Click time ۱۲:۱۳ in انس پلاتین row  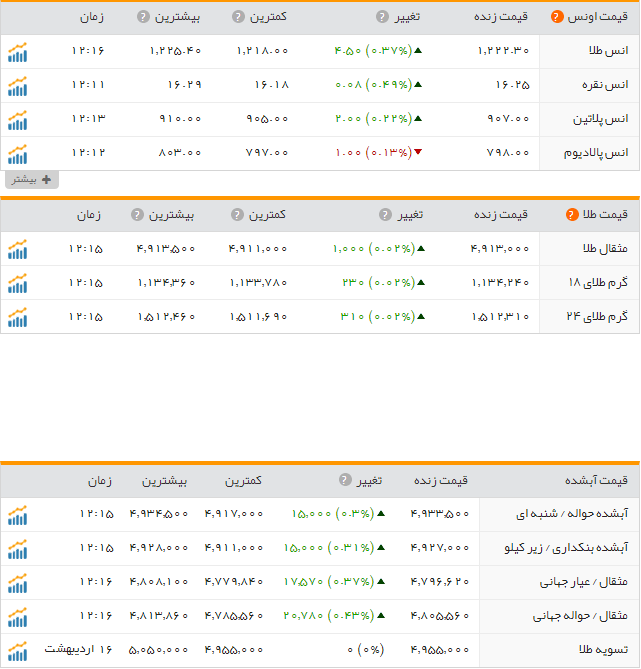tap(88, 119)
